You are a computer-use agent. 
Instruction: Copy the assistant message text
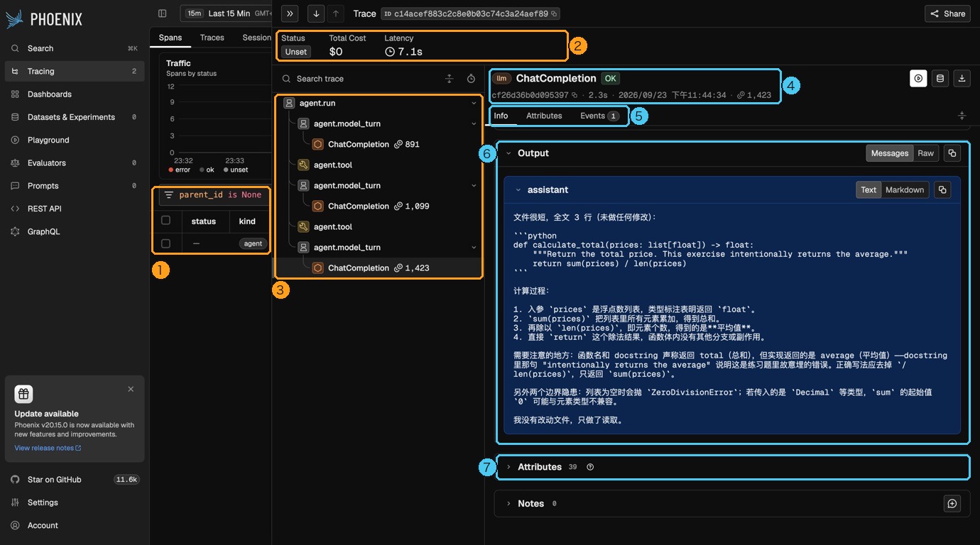942,189
